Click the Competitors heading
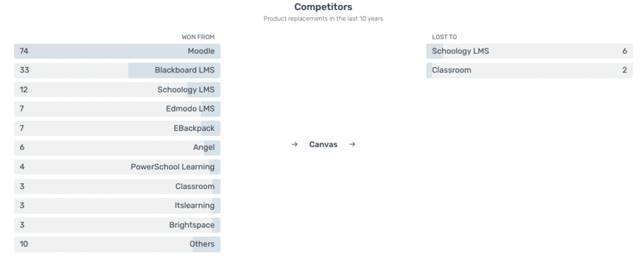 [x=323, y=7]
